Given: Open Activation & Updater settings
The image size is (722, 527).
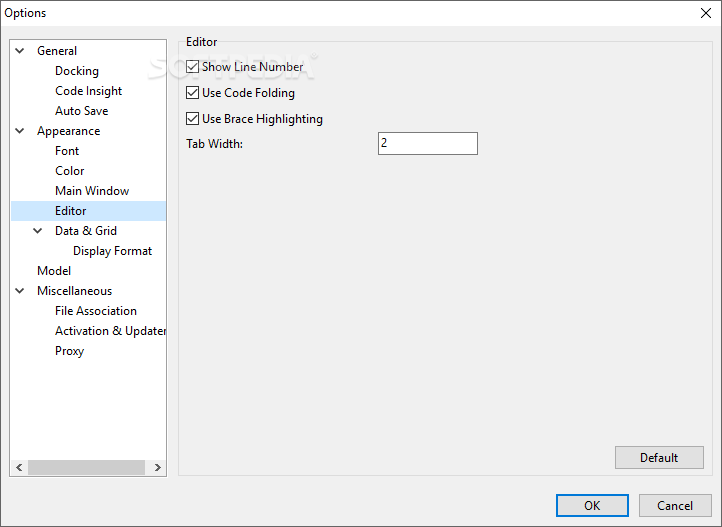Looking at the screenshot, I should click(x=110, y=331).
